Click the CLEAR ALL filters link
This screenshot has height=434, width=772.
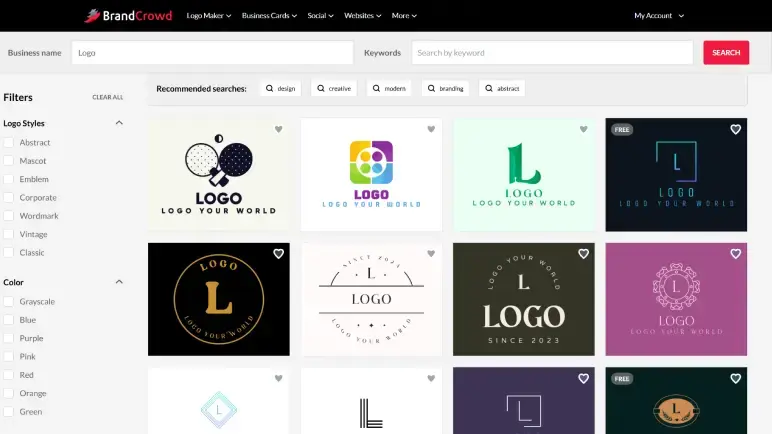[108, 97]
